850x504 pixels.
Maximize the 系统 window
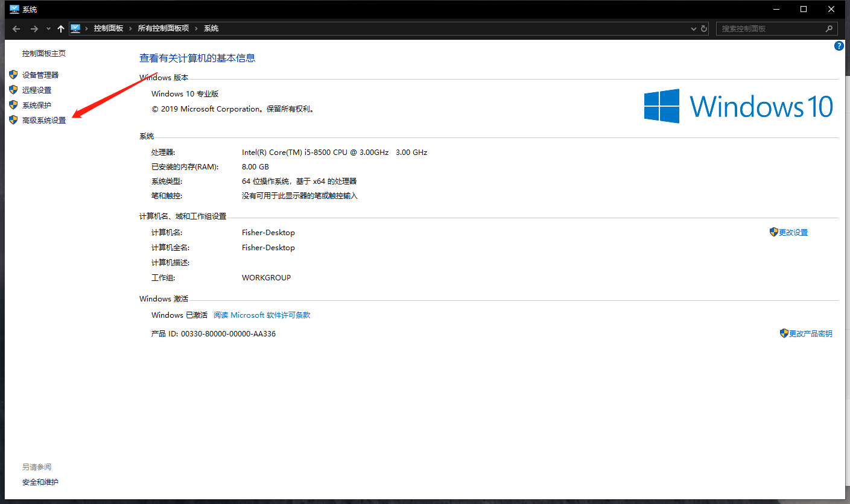point(804,9)
